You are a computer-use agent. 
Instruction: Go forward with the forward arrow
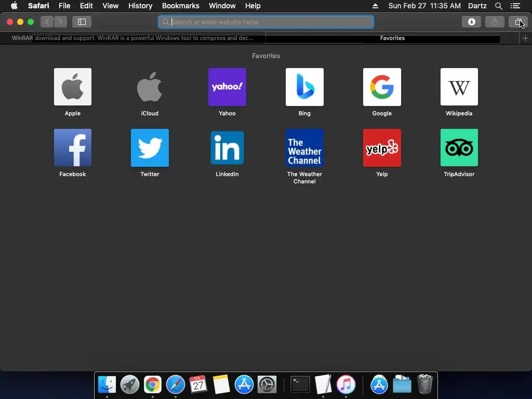[60, 22]
